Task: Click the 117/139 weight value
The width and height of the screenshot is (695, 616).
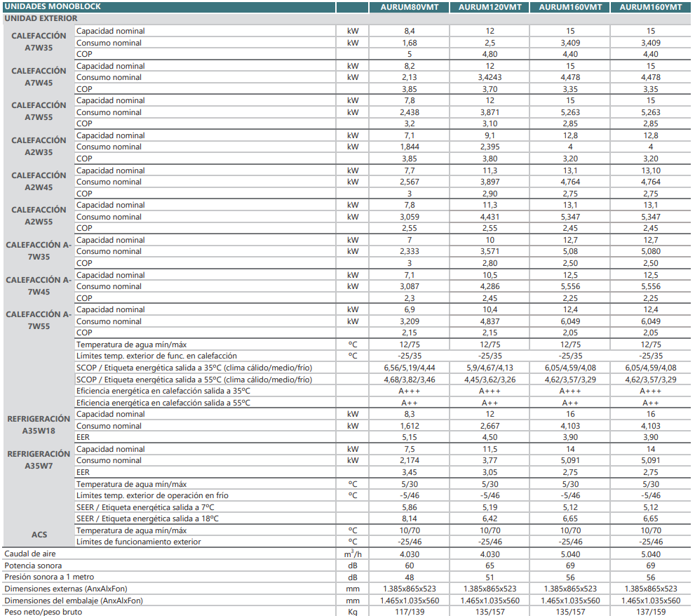Action: coord(409,612)
